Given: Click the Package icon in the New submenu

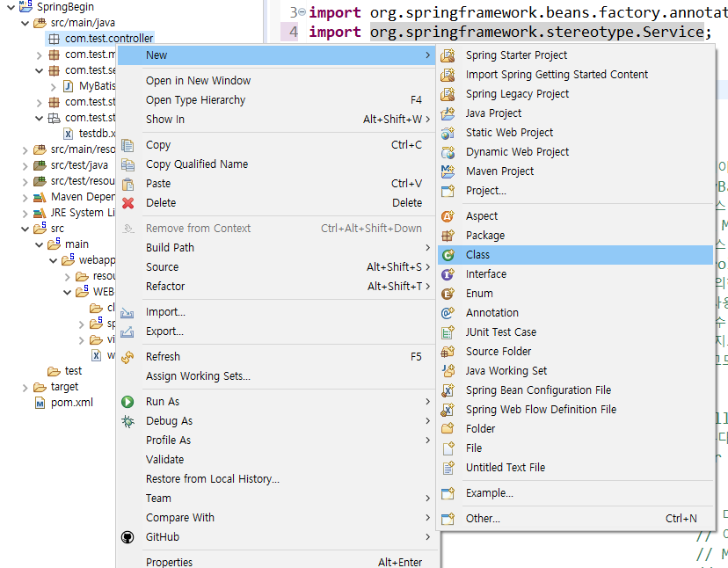Looking at the screenshot, I should point(448,236).
